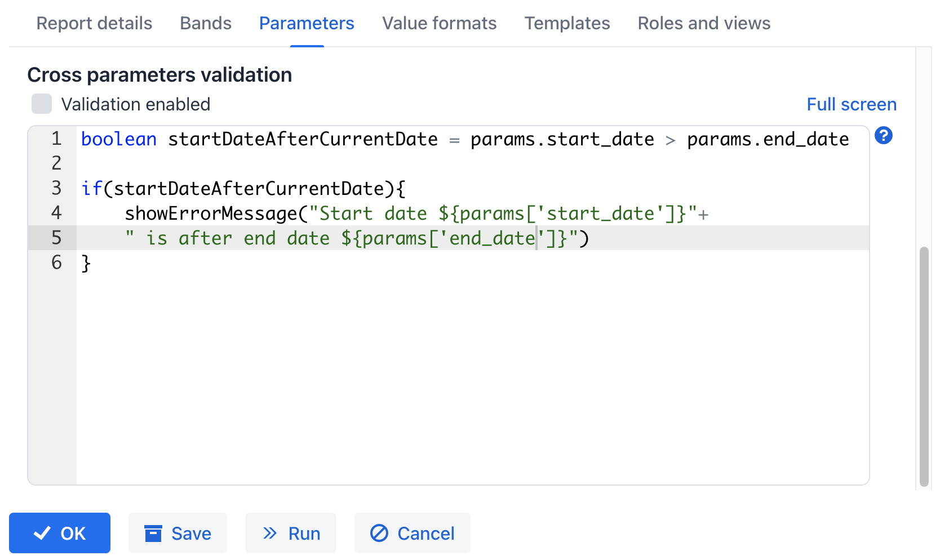The image size is (940, 560).
Task: Place cursor on highlighted line 5
Action: 394,238
